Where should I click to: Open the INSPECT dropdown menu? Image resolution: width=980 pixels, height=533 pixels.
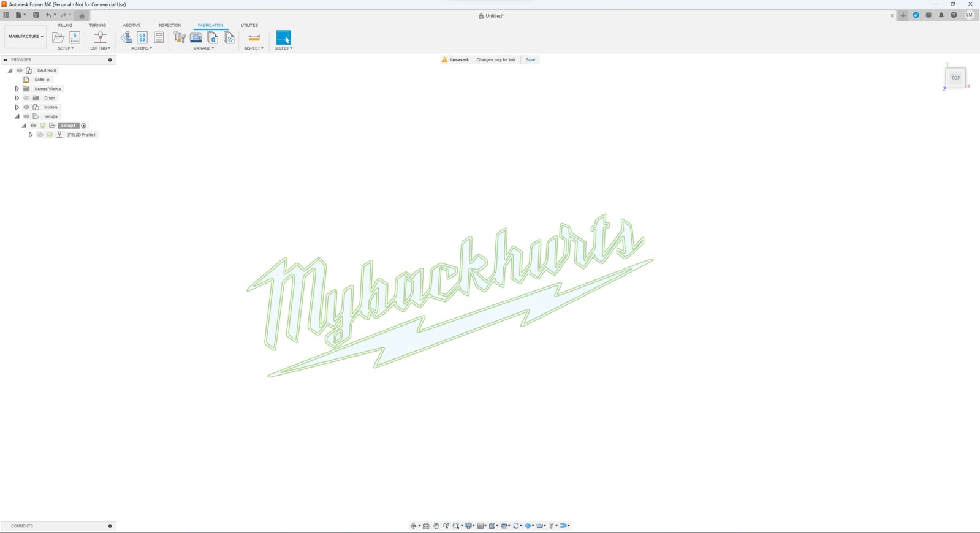254,48
